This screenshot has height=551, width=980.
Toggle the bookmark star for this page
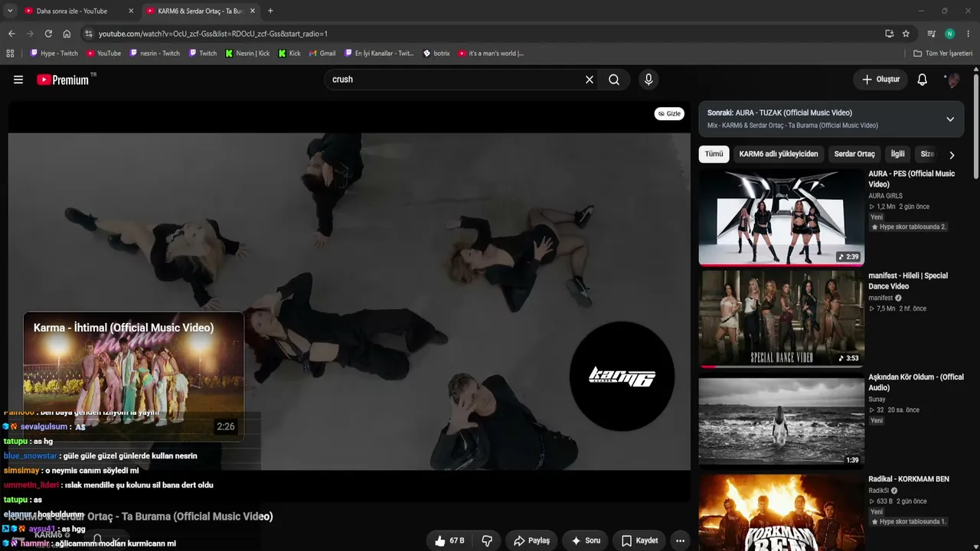906,34
